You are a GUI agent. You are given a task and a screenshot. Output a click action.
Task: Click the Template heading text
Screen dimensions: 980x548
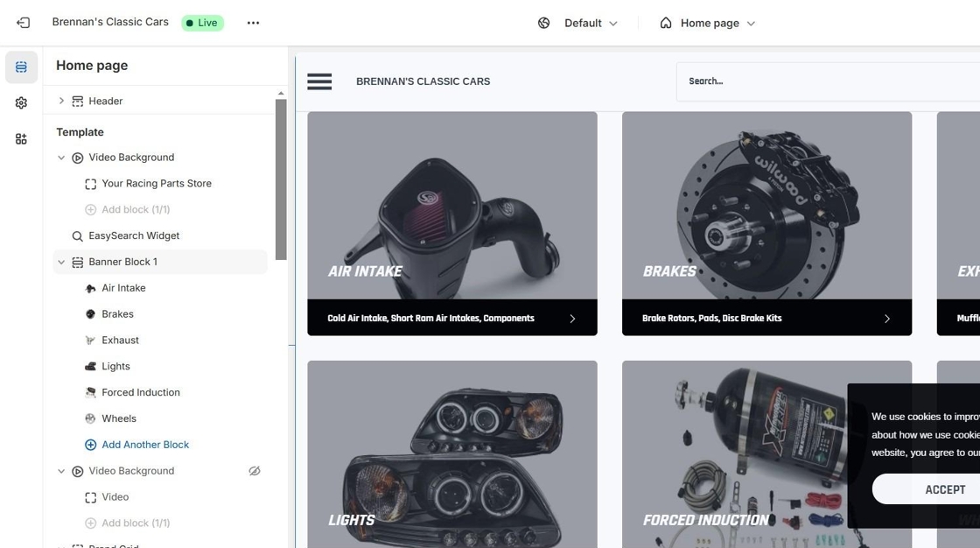click(x=80, y=132)
